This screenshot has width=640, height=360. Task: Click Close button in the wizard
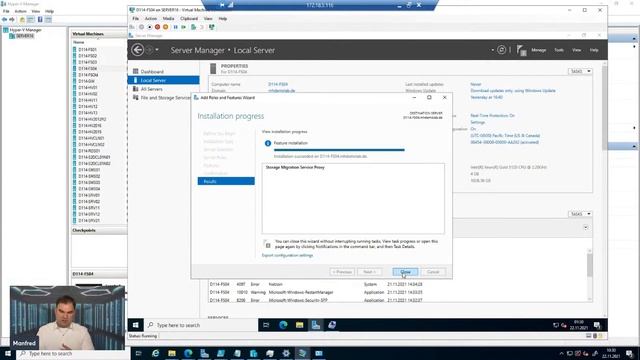click(405, 272)
